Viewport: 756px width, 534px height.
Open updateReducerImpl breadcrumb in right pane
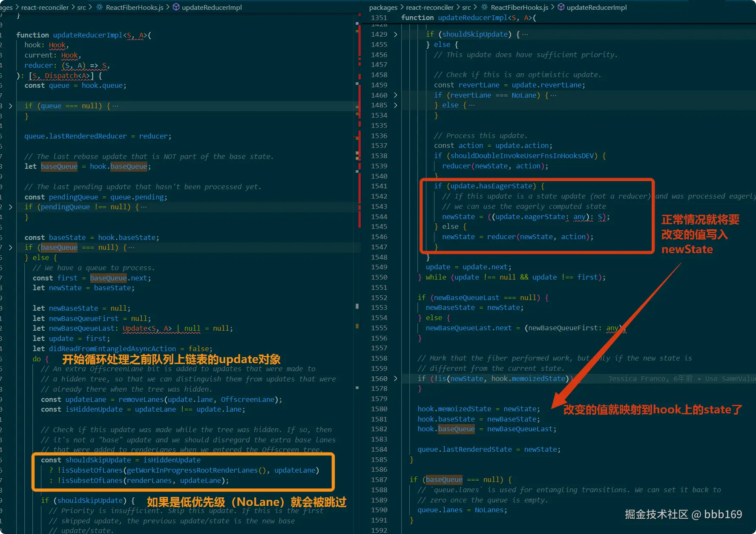(597, 7)
